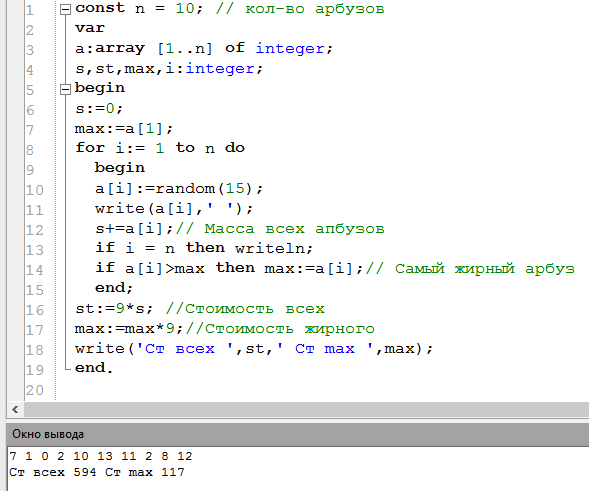Click the number 15 inside random(15)

pos(235,188)
